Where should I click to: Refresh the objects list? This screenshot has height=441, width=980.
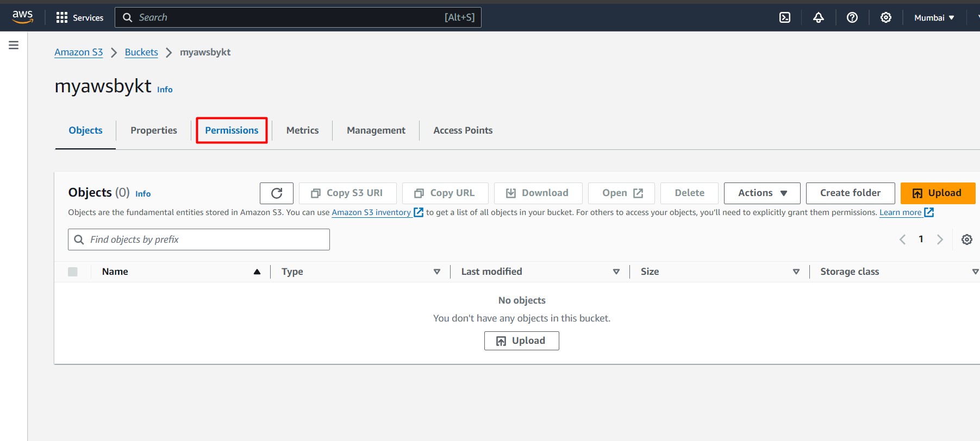tap(277, 193)
